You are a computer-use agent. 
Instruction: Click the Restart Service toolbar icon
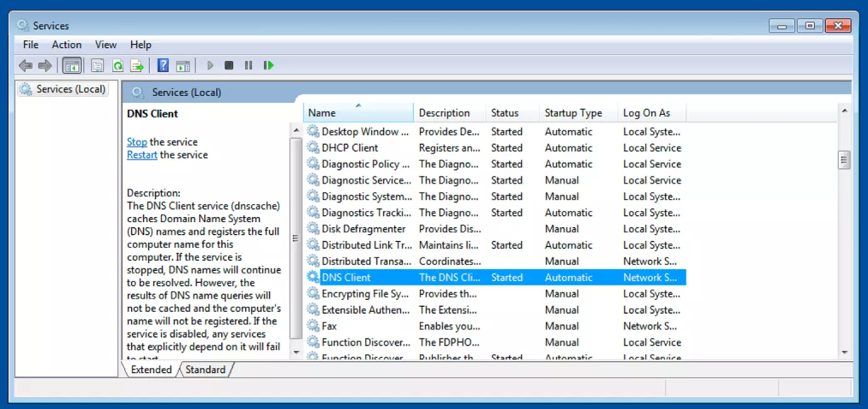tap(269, 65)
